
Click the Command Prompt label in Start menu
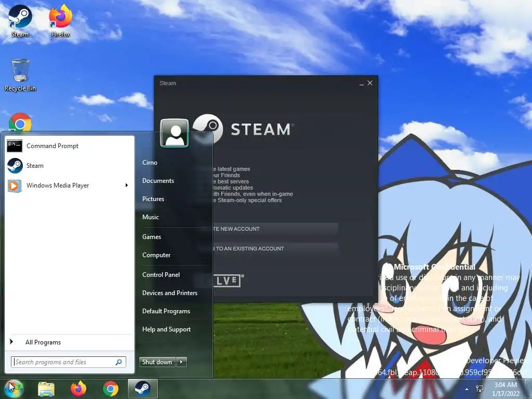click(x=52, y=146)
